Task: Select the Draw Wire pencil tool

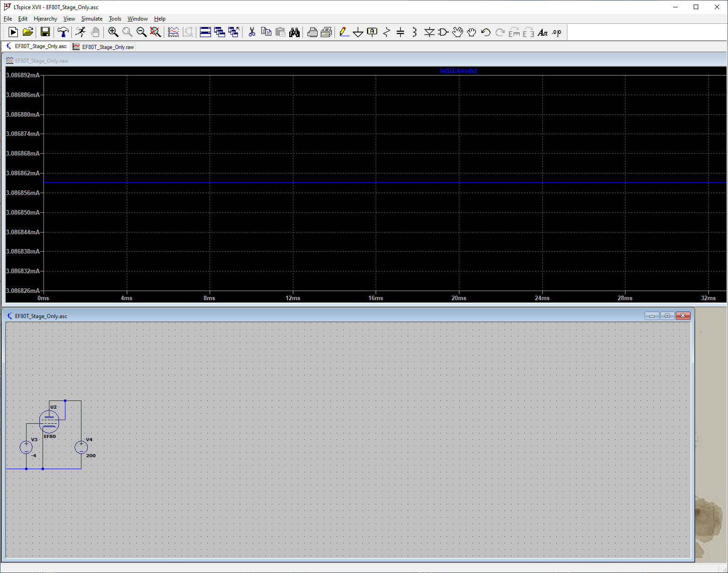Action: (344, 32)
